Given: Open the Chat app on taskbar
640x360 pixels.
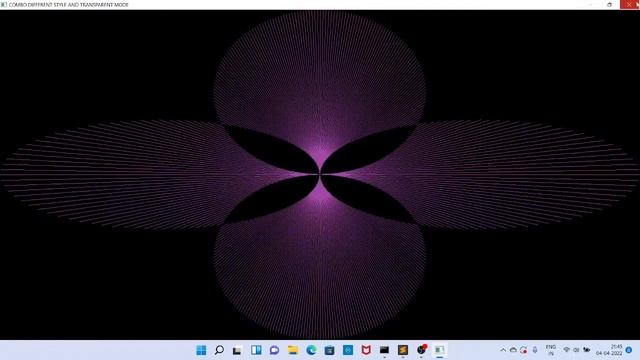Looking at the screenshot, I should pos(274,350).
